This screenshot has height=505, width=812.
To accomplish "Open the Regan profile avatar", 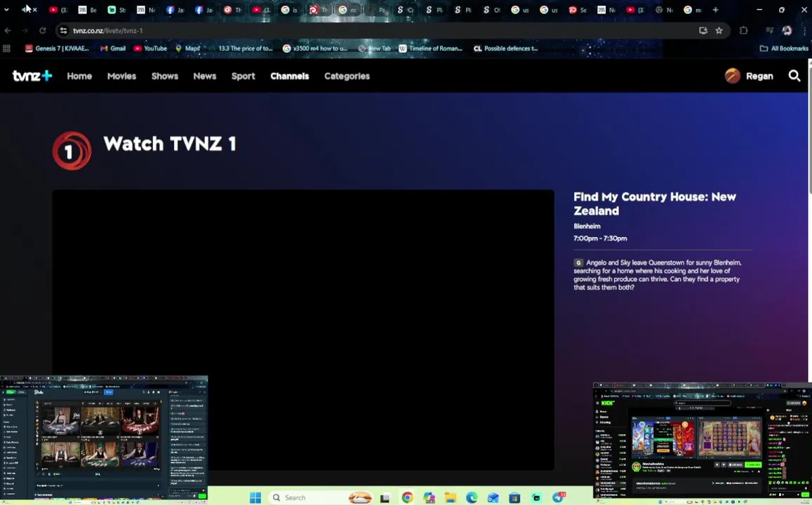I will pyautogui.click(x=732, y=76).
